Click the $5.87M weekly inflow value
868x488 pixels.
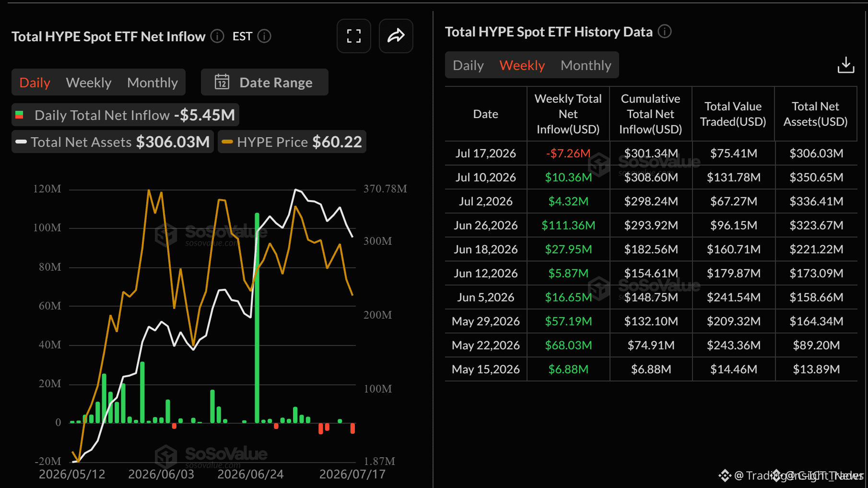tap(568, 274)
